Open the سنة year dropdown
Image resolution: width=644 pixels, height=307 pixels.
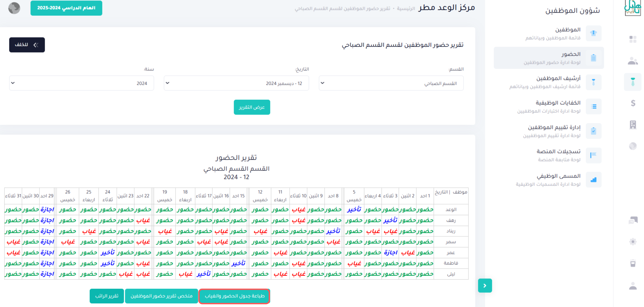pyautogui.click(x=82, y=83)
